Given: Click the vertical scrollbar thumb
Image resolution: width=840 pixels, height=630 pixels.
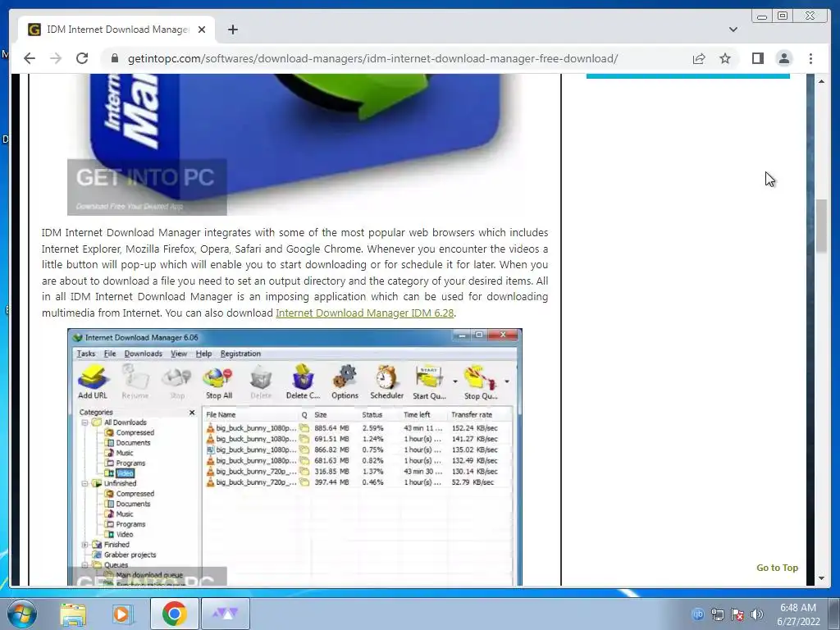Looking at the screenshot, I should 821,226.
